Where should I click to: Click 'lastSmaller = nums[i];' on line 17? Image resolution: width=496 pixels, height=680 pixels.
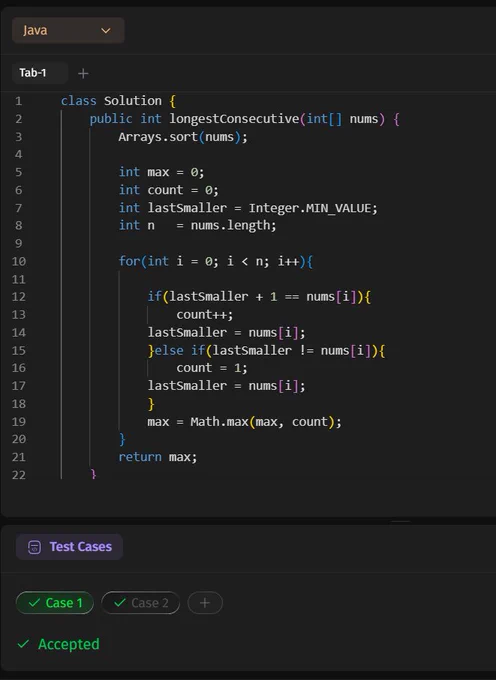[226, 386]
